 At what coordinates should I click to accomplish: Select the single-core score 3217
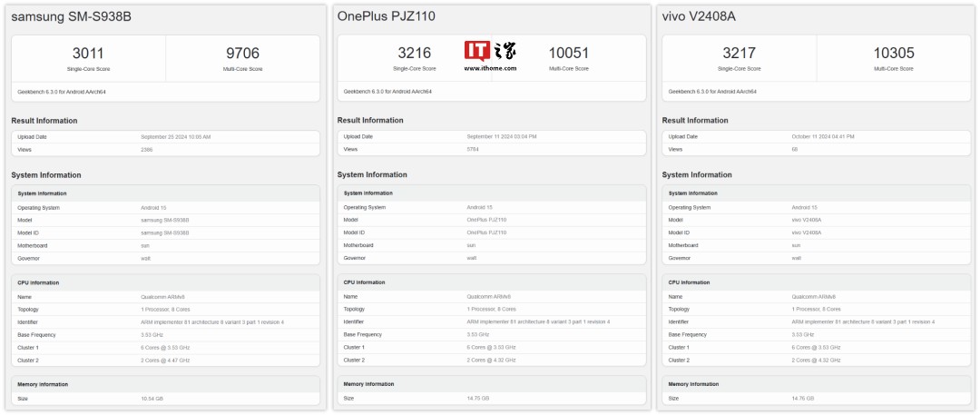tap(740, 54)
